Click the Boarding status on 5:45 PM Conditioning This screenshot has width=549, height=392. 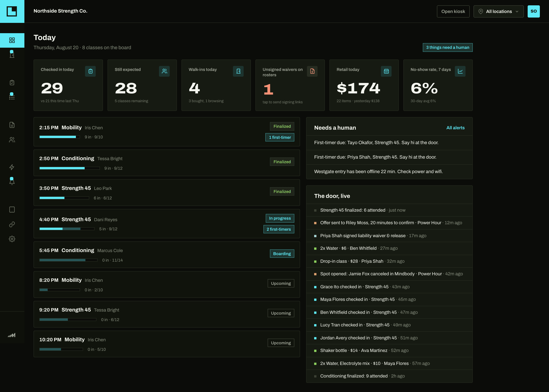click(282, 254)
